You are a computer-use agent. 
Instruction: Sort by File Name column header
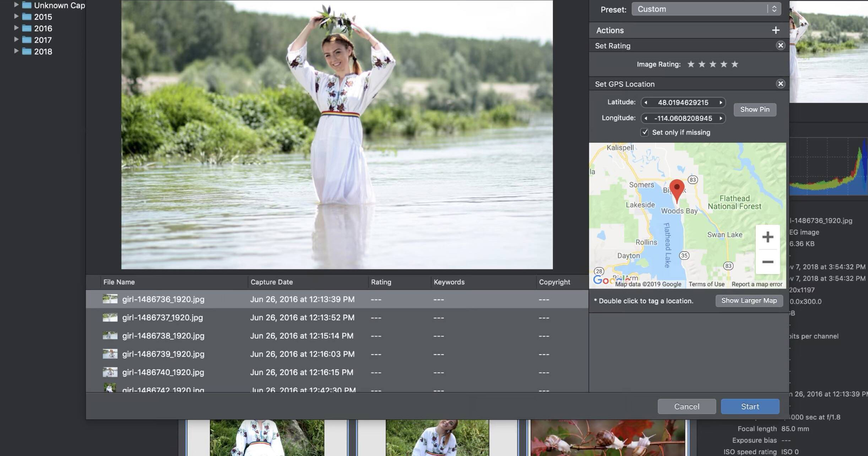(119, 282)
